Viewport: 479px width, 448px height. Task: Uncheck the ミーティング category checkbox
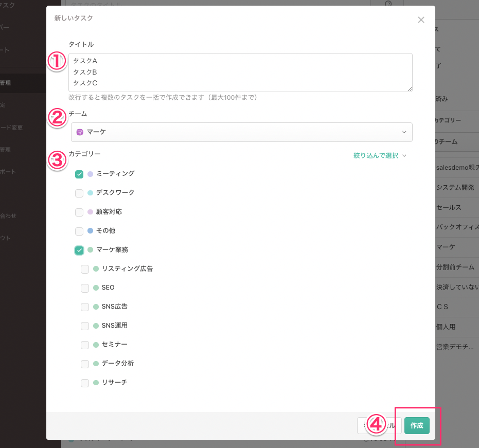coord(79,174)
